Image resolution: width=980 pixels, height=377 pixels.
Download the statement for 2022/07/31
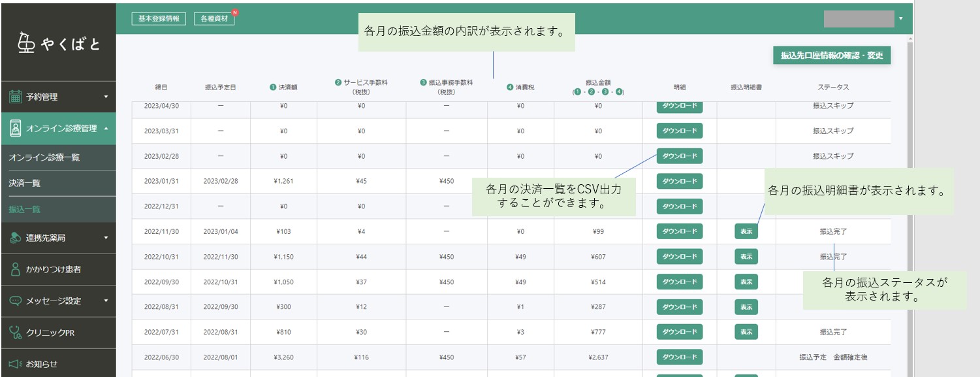pyautogui.click(x=680, y=332)
